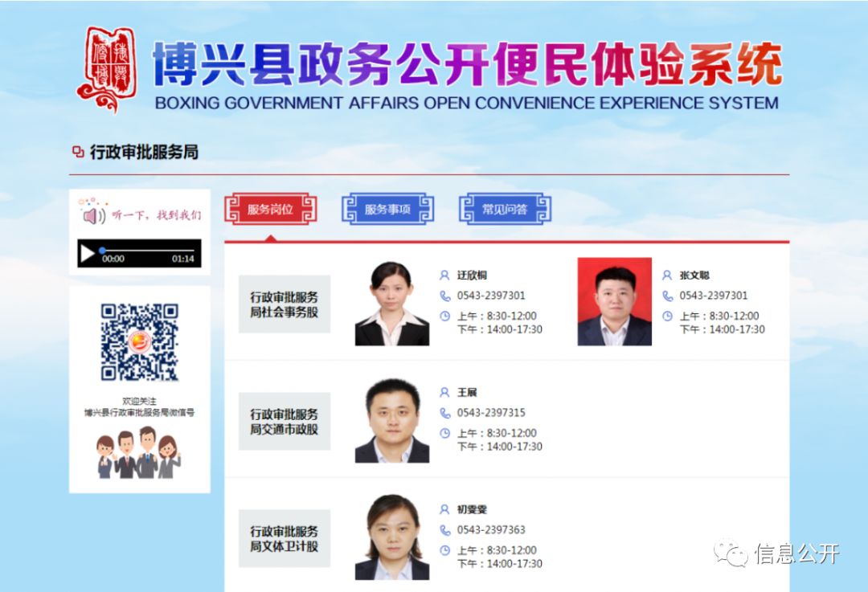Click the phone number 0543-2397301 for 张文聪
Image resolution: width=868 pixels, height=592 pixels.
(x=714, y=296)
